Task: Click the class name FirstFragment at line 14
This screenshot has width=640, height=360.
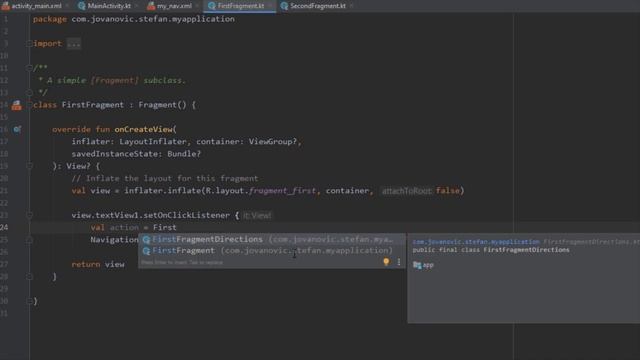Action: point(93,105)
